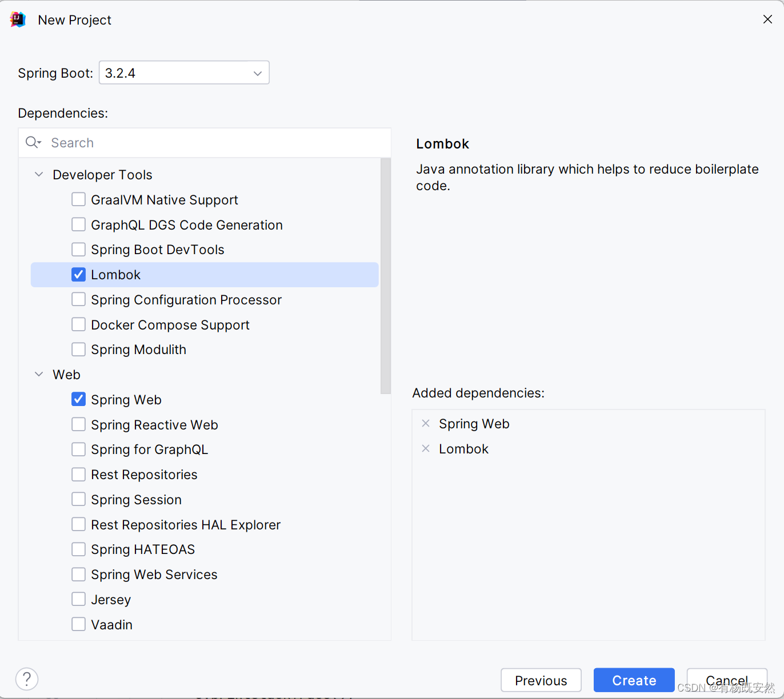Check GraphQL DGS Code Generation
Screen dimensions: 784x699
pyautogui.click(x=78, y=224)
